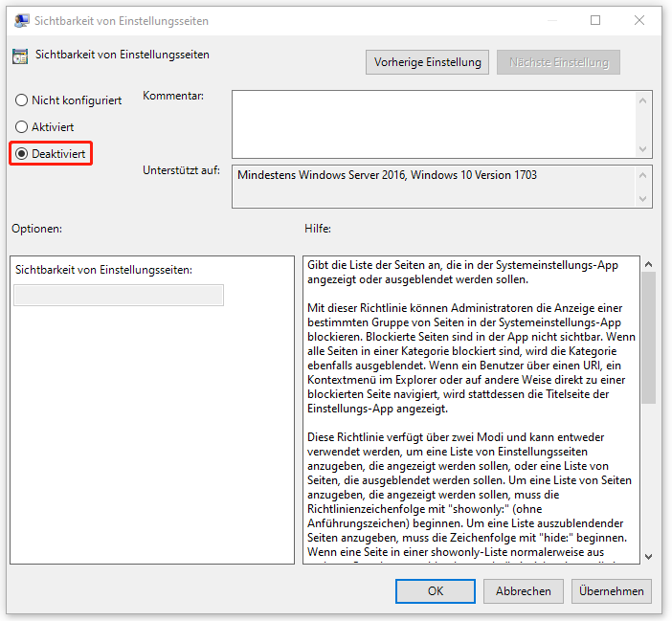Click the Kommentar box scroll down arrow

[x=642, y=149]
